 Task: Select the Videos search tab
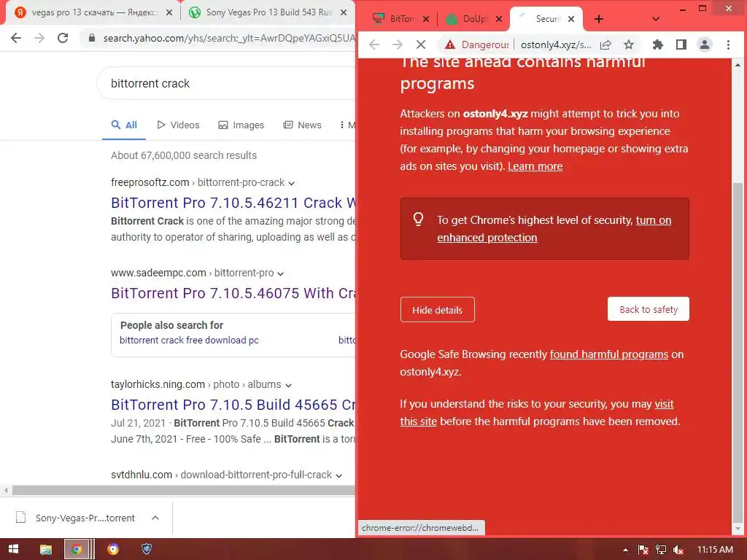pos(178,125)
